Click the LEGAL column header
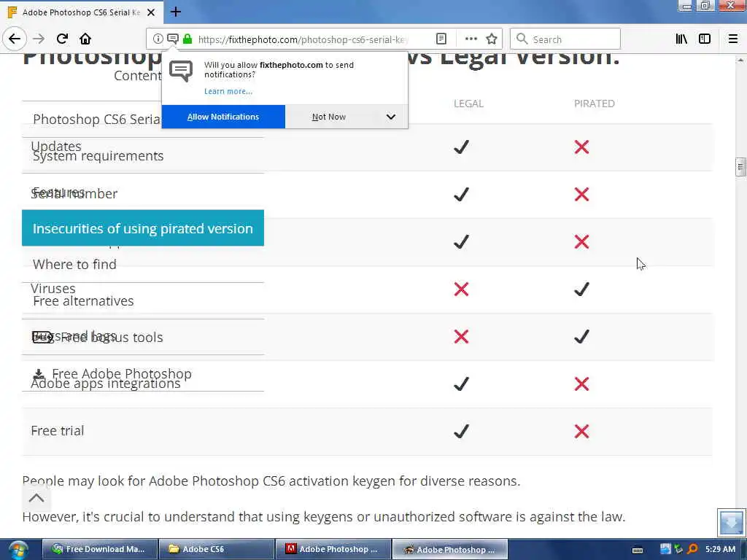The width and height of the screenshot is (747, 560). pyautogui.click(x=468, y=104)
